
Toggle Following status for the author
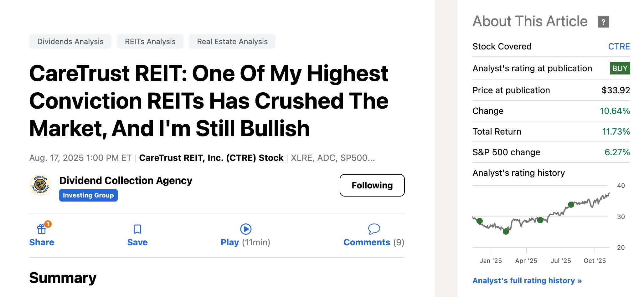coord(372,185)
